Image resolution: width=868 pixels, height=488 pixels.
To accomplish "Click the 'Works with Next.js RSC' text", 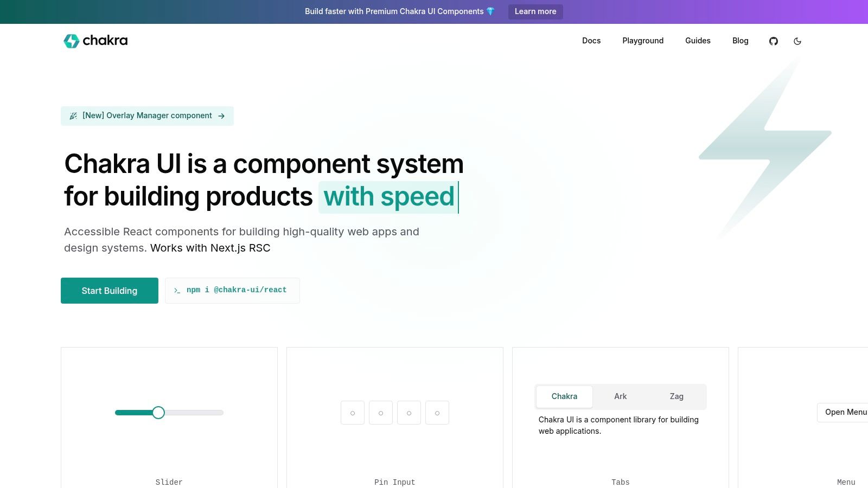I will coord(210,248).
